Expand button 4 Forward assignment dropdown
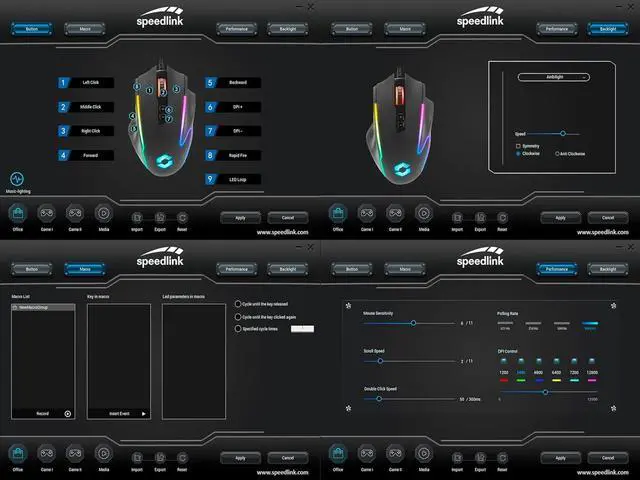Viewport: 640px width, 480px height. (x=92, y=155)
